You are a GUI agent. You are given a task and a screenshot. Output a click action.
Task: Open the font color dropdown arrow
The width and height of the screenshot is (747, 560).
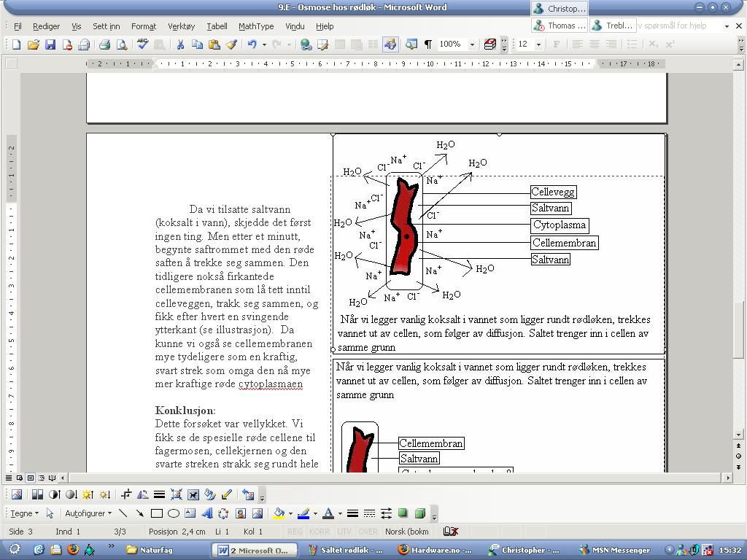(x=340, y=513)
